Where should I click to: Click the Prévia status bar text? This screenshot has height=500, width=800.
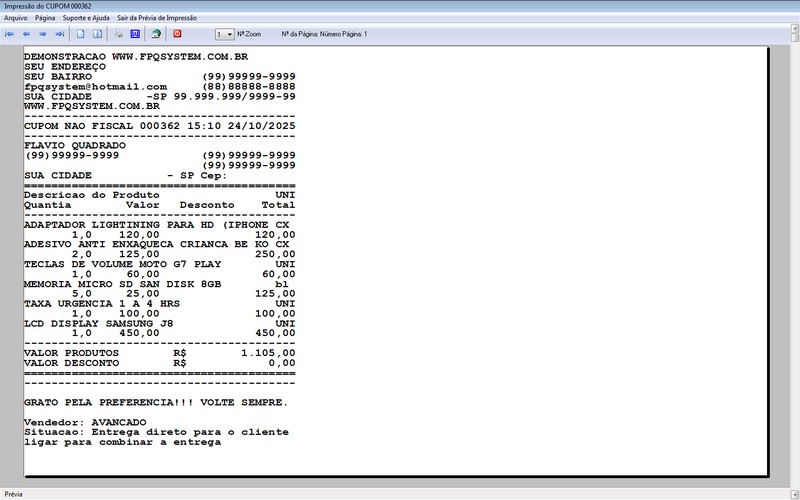14,493
